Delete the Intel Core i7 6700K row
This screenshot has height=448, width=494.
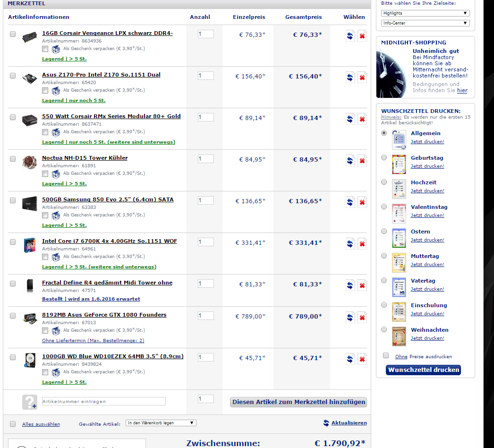362,244
